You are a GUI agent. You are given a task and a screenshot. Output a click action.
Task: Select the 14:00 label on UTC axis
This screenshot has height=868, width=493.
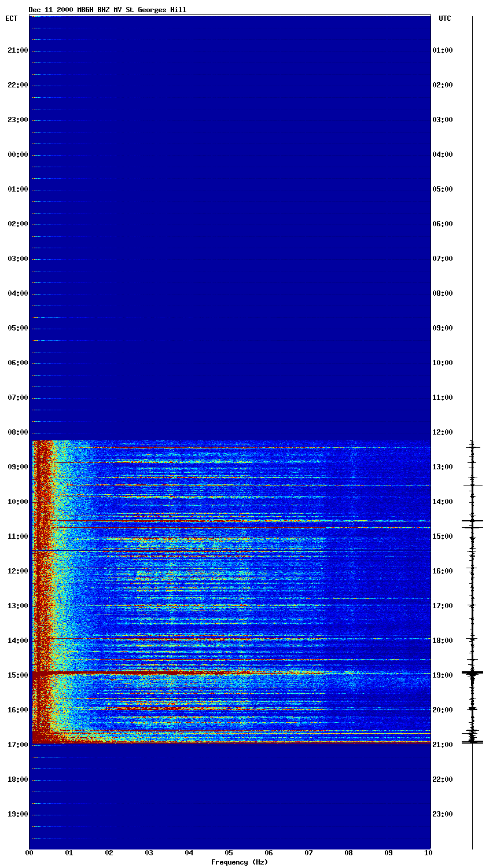(443, 502)
